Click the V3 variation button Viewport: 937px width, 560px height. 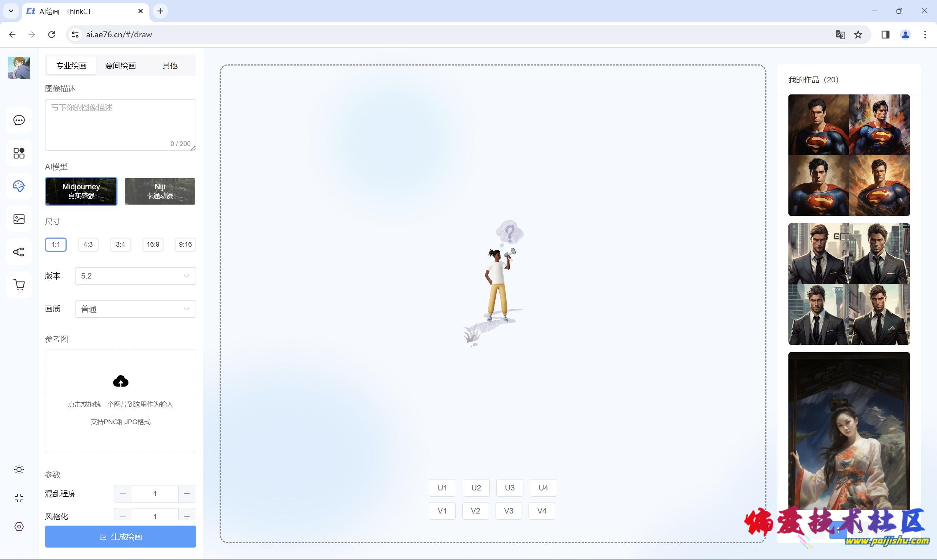[509, 511]
